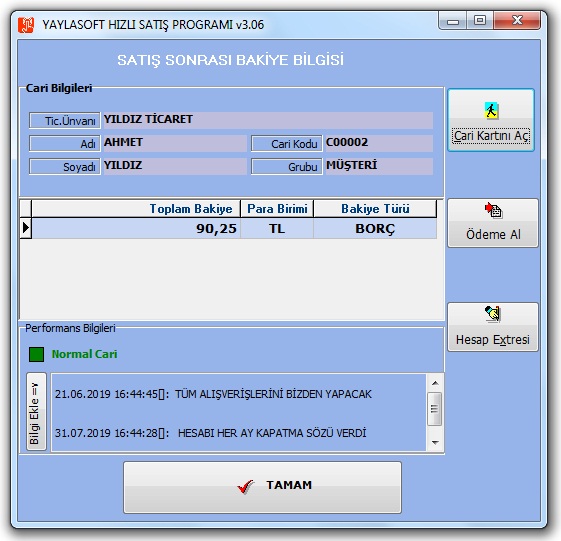Add a note using the Bilgi Ekle button
This screenshot has height=541, width=561.
click(36, 411)
